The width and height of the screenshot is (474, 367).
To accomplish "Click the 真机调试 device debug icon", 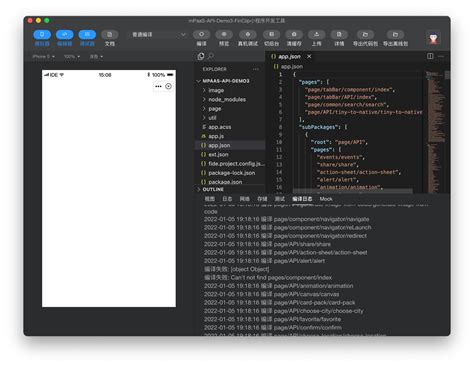I will [x=248, y=35].
